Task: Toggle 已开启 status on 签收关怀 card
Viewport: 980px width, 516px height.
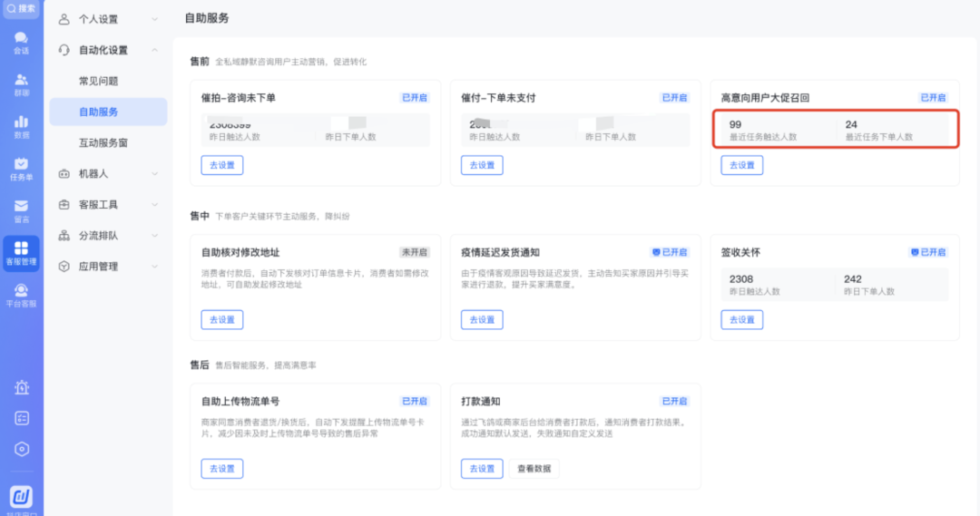Action: [929, 252]
